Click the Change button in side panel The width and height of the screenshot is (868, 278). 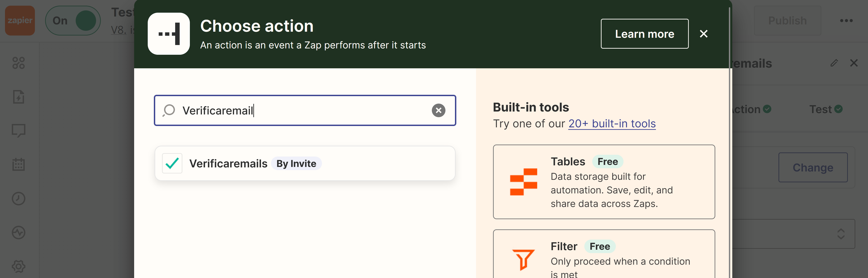[x=813, y=167]
